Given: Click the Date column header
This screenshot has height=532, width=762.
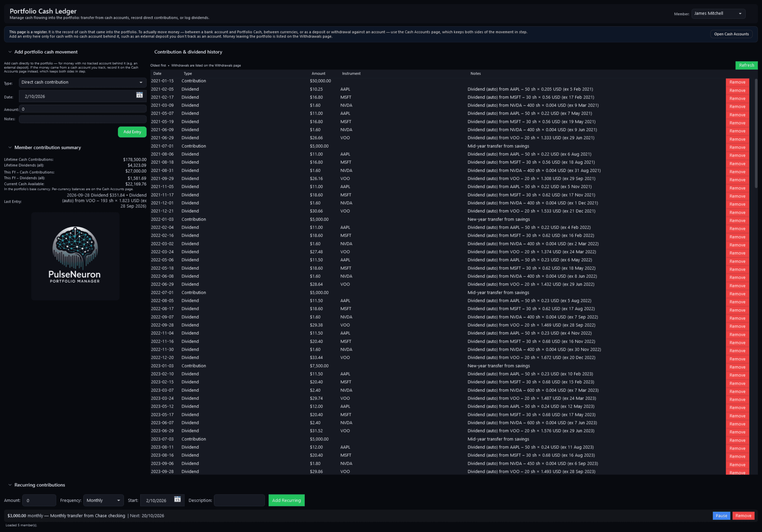Looking at the screenshot, I should (157, 74).
